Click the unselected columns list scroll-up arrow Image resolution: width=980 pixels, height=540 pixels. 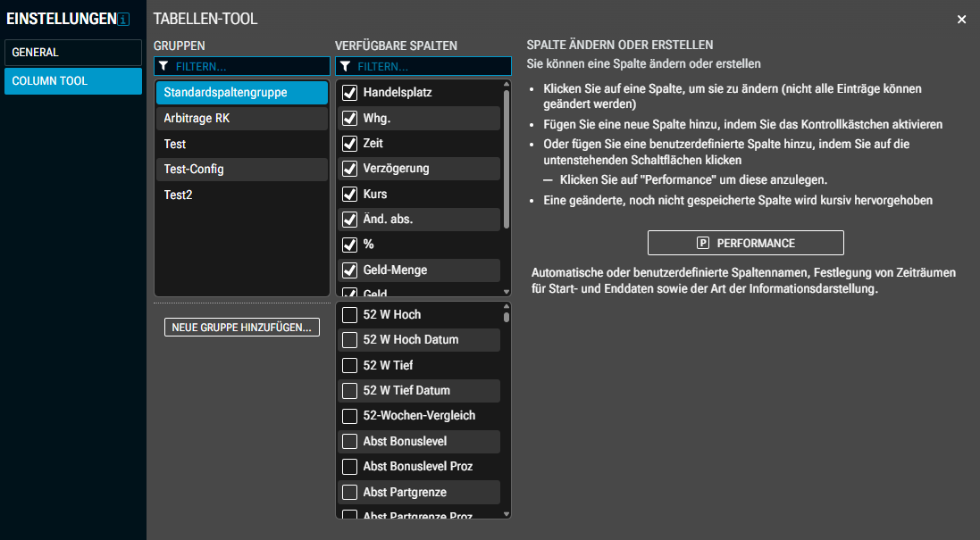tap(507, 306)
